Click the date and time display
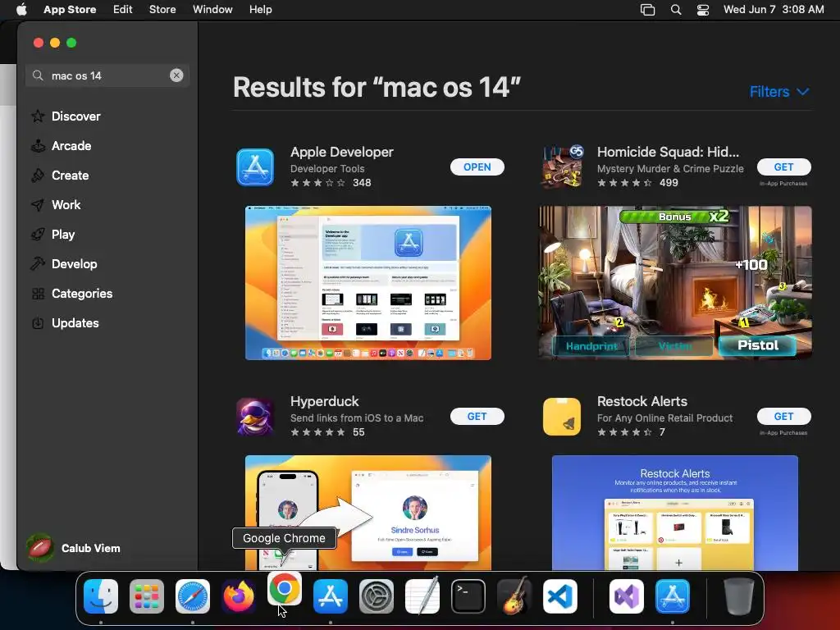840x630 pixels. (x=774, y=10)
